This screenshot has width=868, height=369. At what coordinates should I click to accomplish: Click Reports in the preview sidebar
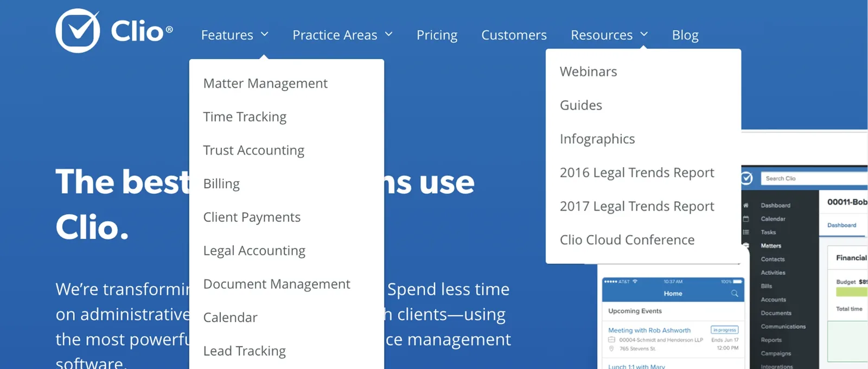click(771, 340)
